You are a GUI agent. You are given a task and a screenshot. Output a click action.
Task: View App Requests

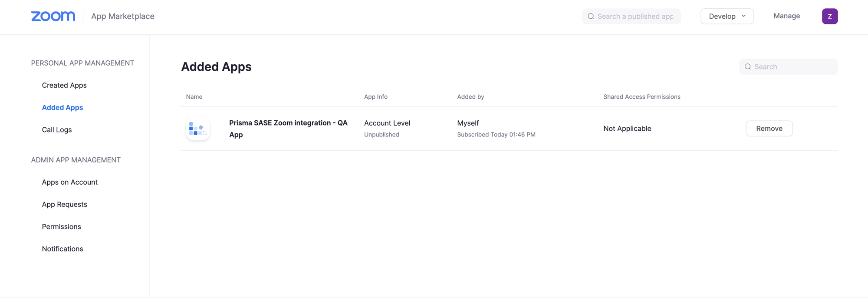coord(64,204)
